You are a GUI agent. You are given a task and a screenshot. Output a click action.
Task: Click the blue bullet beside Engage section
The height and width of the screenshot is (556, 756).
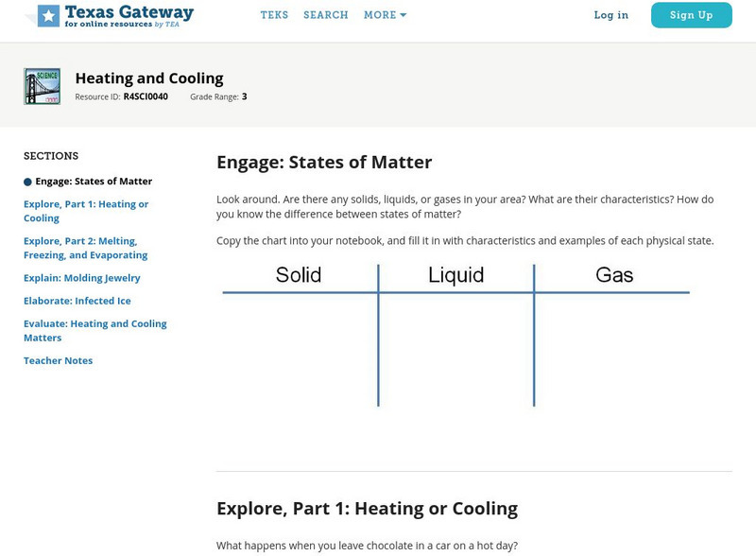(27, 182)
